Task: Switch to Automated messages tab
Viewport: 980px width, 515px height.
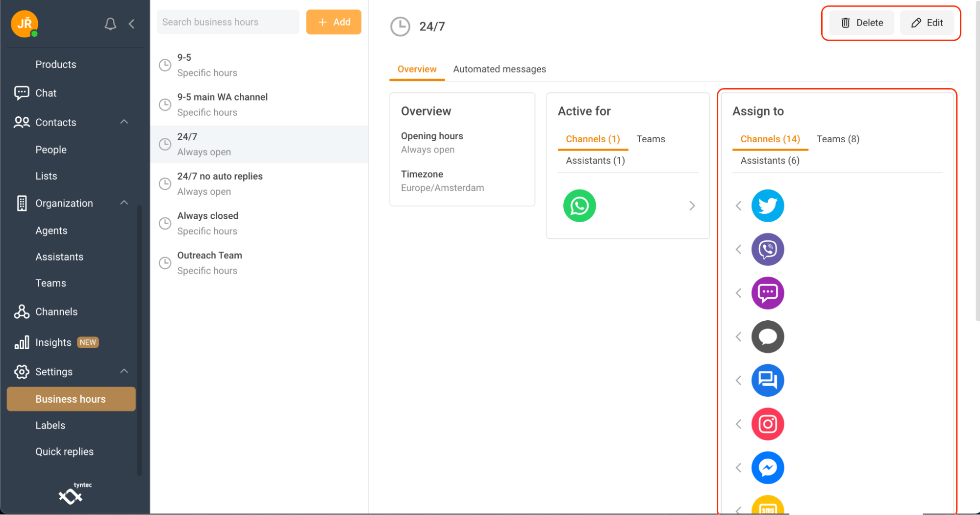Action: click(499, 69)
